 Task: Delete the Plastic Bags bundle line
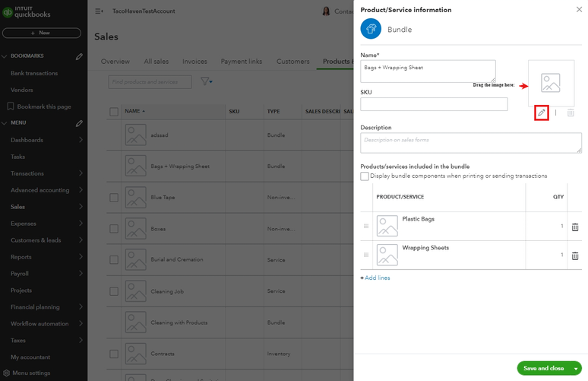click(575, 227)
